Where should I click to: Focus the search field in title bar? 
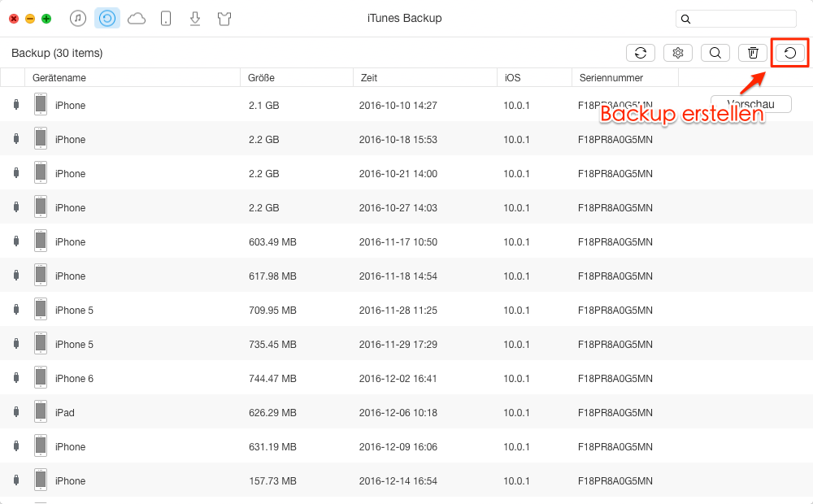736,19
